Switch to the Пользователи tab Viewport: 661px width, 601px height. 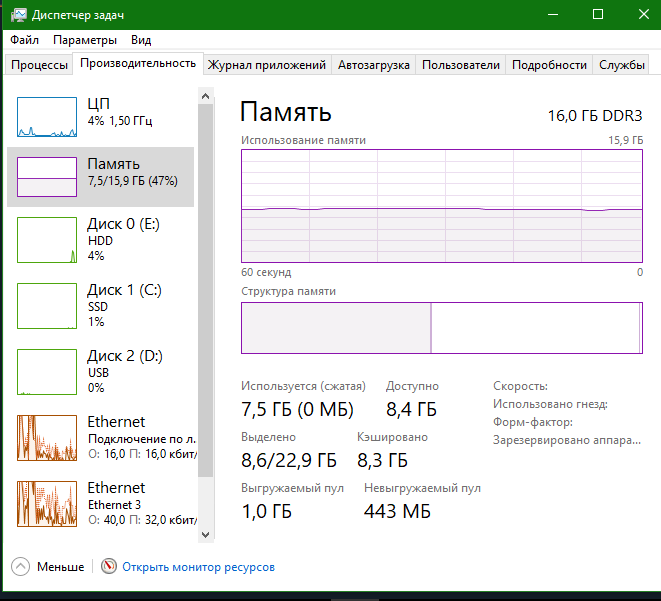point(461,65)
